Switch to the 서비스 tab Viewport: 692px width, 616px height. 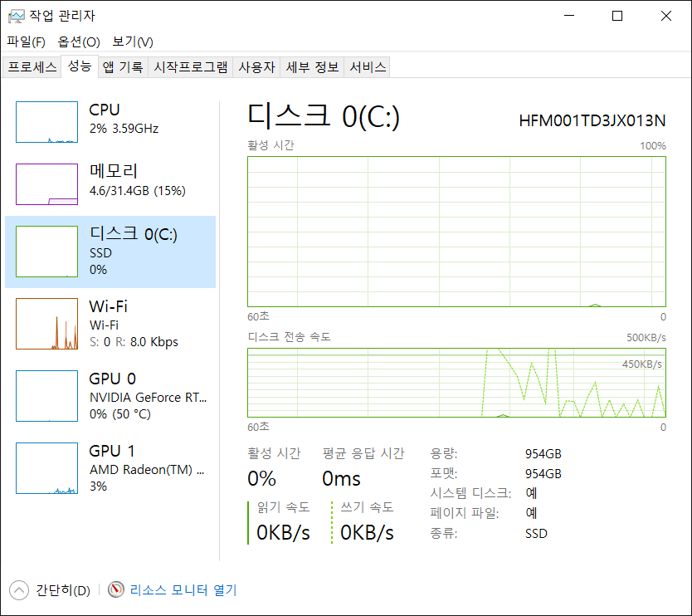[x=368, y=67]
